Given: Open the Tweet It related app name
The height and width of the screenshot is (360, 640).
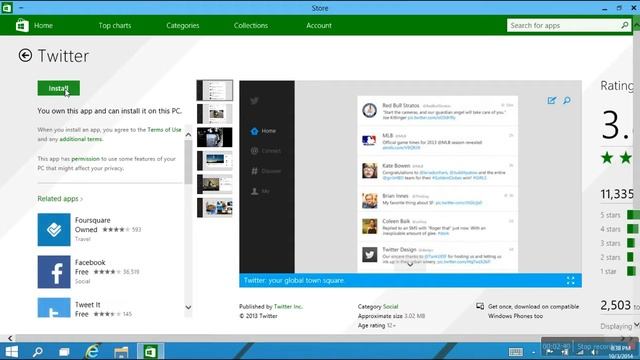Looking at the screenshot, I should point(87,304).
